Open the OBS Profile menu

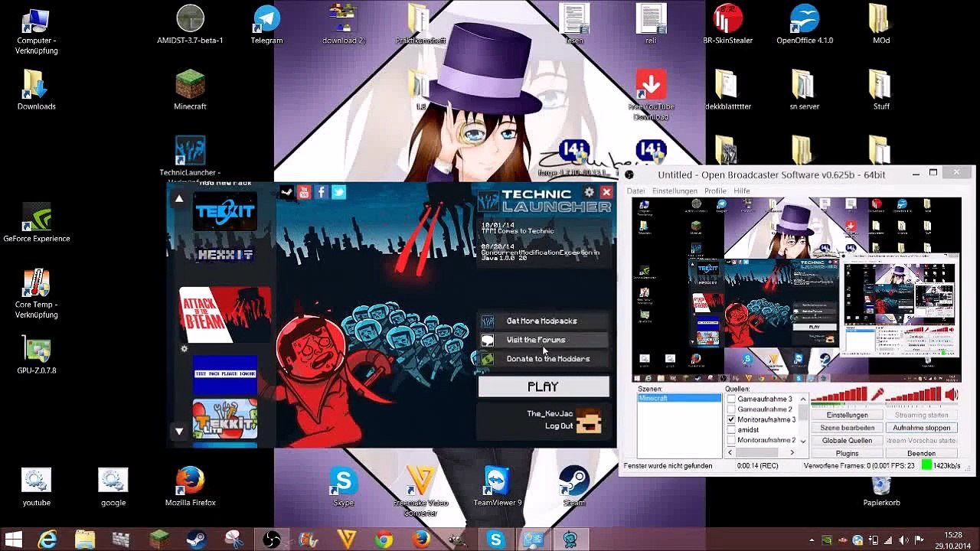point(715,191)
